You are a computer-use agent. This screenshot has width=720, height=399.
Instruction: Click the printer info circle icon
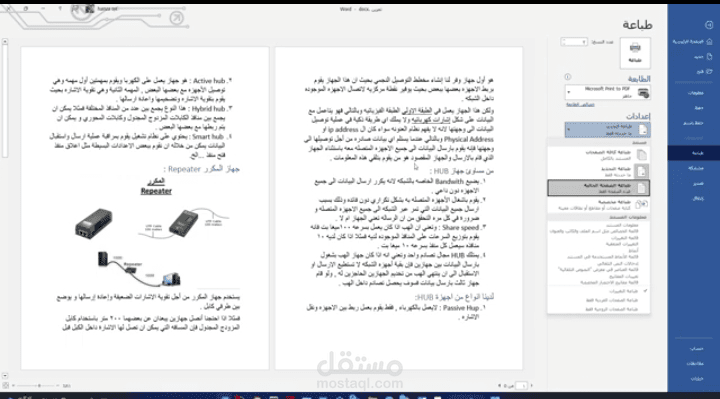[x=568, y=77]
